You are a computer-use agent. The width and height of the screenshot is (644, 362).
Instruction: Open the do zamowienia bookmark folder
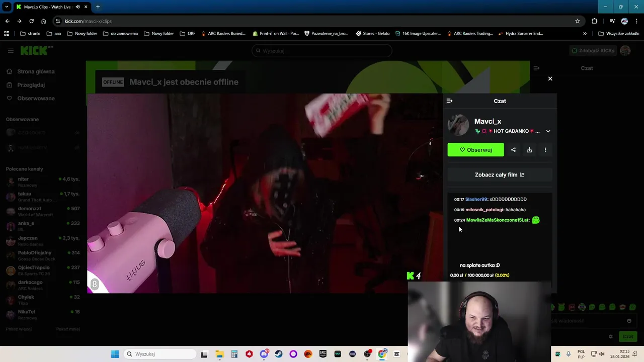120,34
